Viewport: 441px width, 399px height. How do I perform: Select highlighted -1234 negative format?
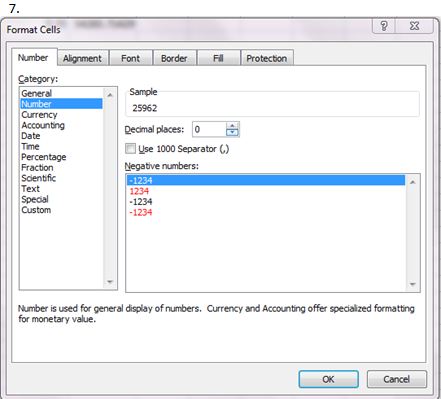266,180
